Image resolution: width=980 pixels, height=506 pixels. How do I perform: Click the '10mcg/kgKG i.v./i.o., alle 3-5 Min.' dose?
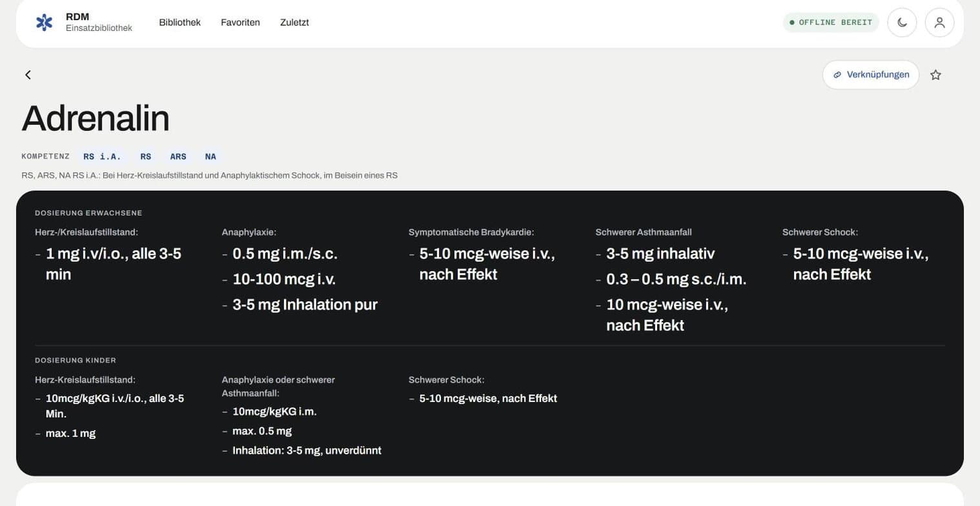(x=115, y=406)
